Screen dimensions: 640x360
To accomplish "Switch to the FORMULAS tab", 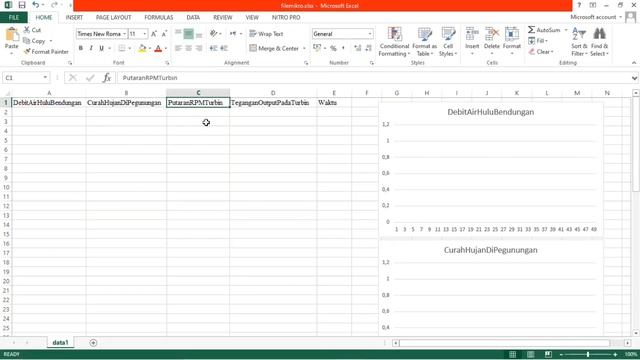I will (159, 18).
